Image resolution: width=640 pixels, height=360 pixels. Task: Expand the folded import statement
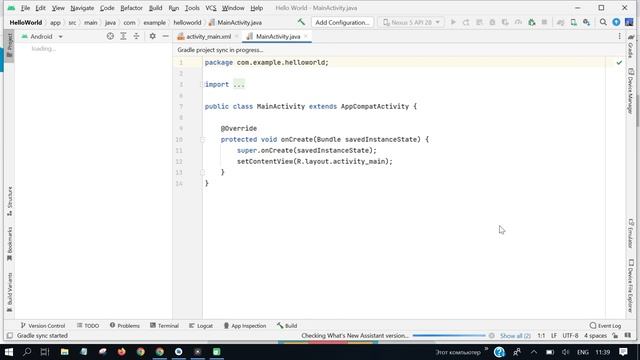click(x=239, y=84)
